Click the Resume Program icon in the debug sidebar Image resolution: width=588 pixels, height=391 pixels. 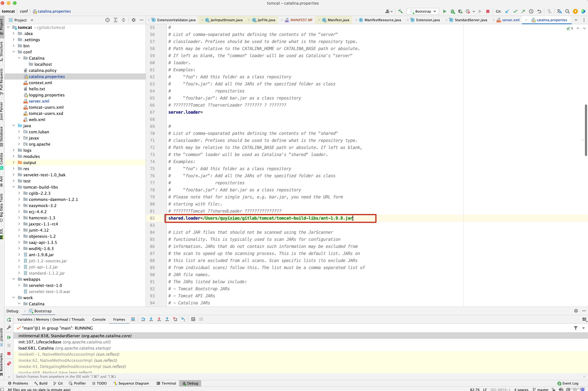tap(9, 337)
